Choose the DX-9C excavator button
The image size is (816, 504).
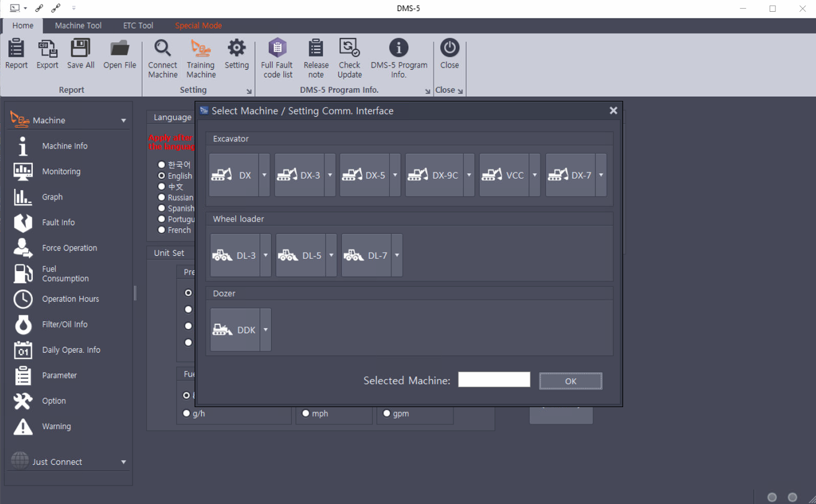click(434, 175)
